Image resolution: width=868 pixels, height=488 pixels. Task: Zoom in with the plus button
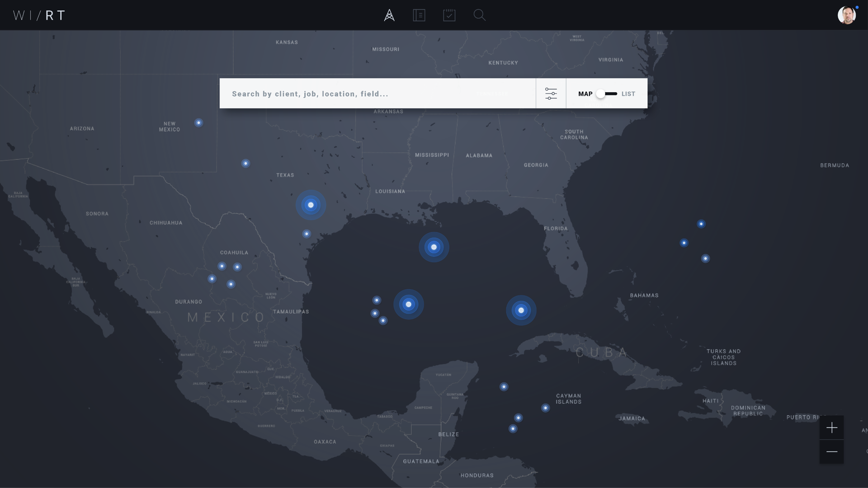coord(831,427)
